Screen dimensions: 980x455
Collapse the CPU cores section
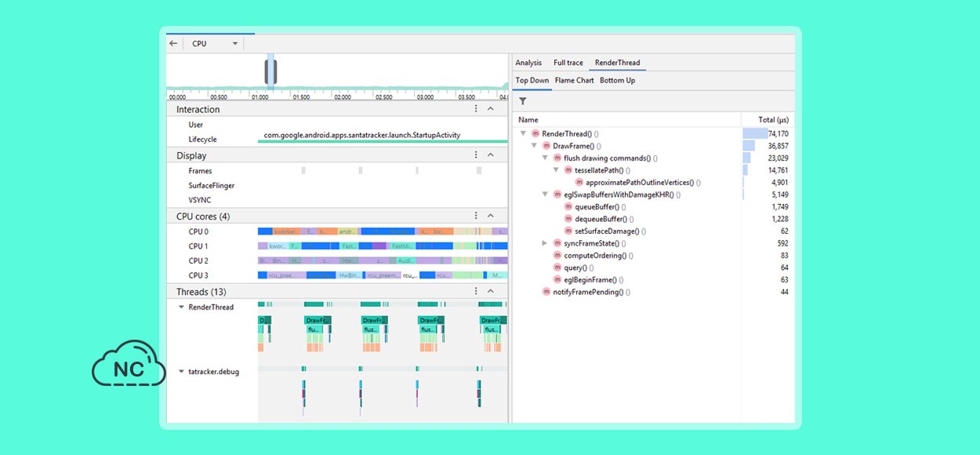coord(491,216)
